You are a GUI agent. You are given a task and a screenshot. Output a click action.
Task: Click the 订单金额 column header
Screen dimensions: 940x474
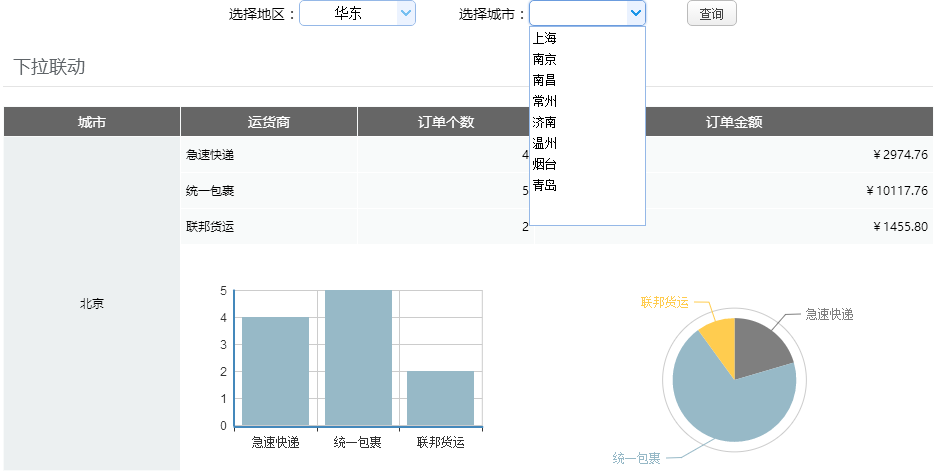click(x=734, y=122)
